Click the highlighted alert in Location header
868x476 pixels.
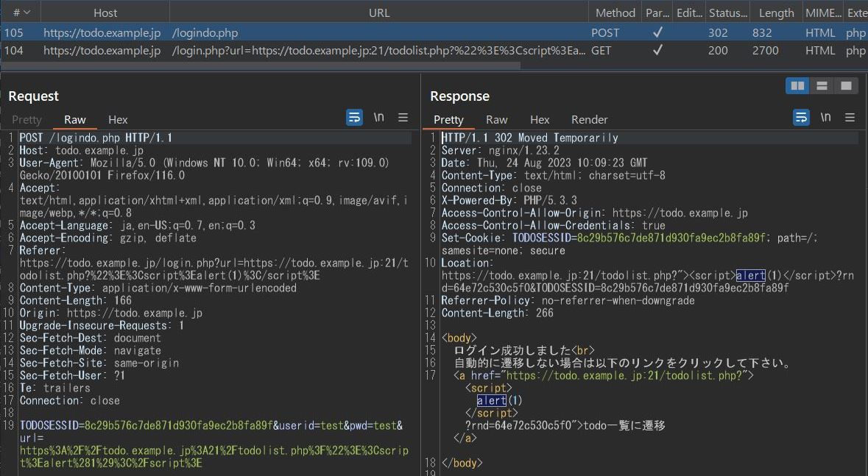(751, 275)
